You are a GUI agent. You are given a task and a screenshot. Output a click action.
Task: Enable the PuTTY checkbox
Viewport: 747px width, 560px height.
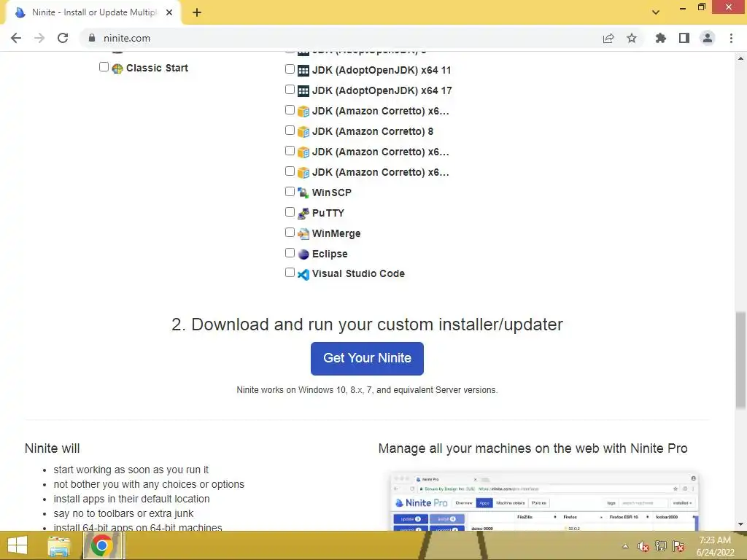(290, 212)
